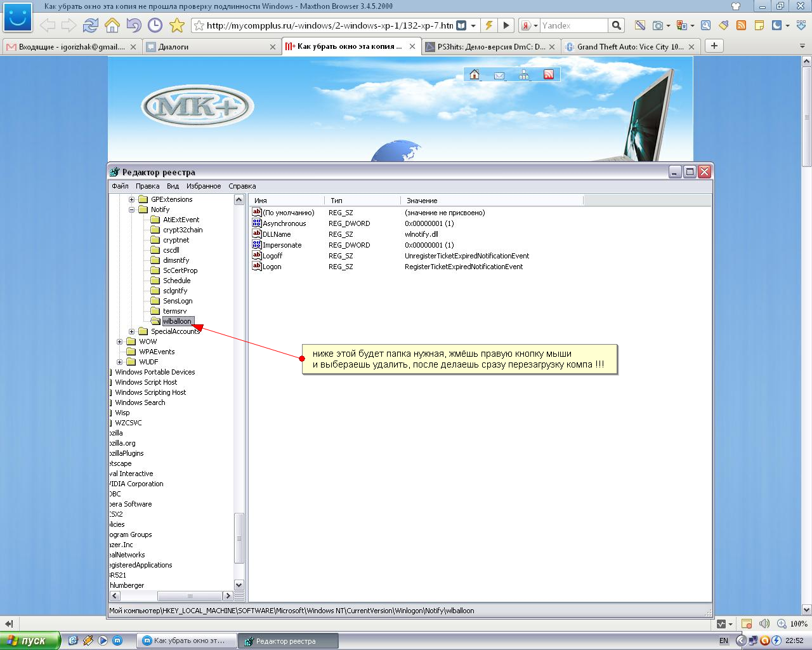The height and width of the screenshot is (650, 812).
Task: Click the Maxthon smiley face menu button
Action: 18,17
